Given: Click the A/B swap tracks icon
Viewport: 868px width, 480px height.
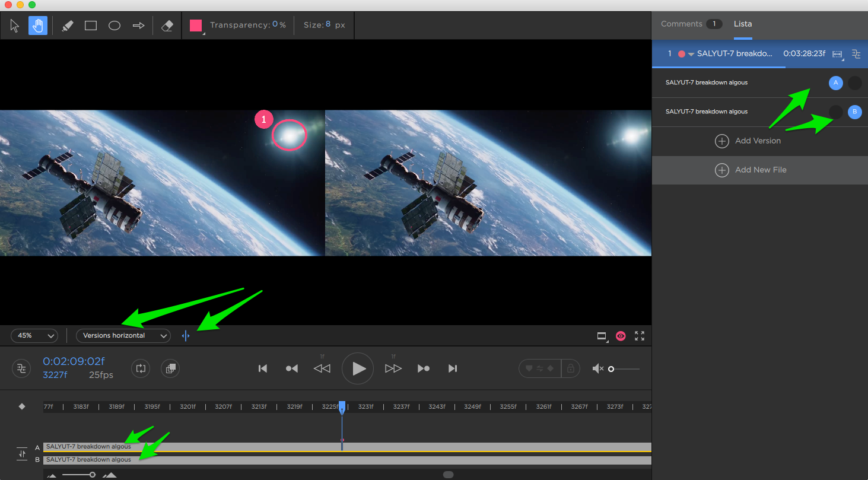Looking at the screenshot, I should [22, 453].
